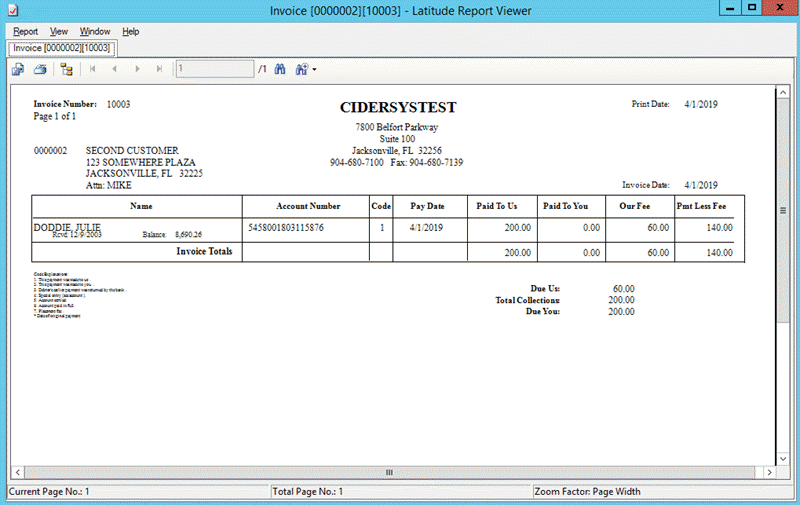
Task: Click the horizontal scrollbar right arrow
Action: point(768,472)
